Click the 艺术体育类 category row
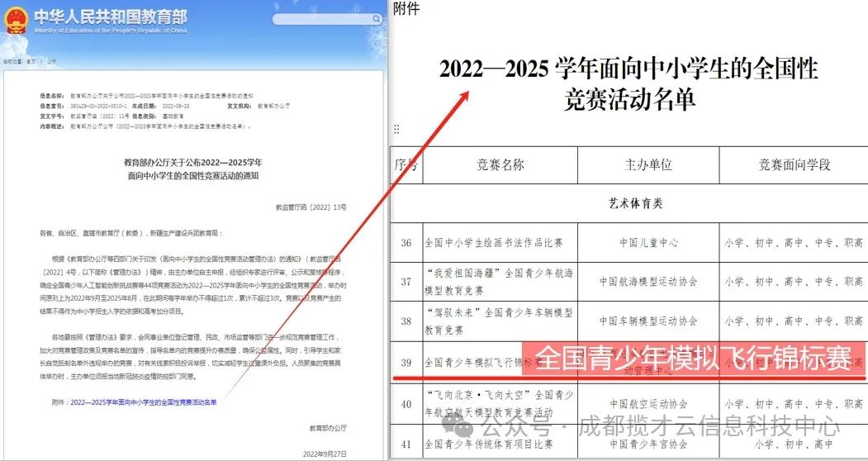This screenshot has width=868, height=461. point(629,203)
